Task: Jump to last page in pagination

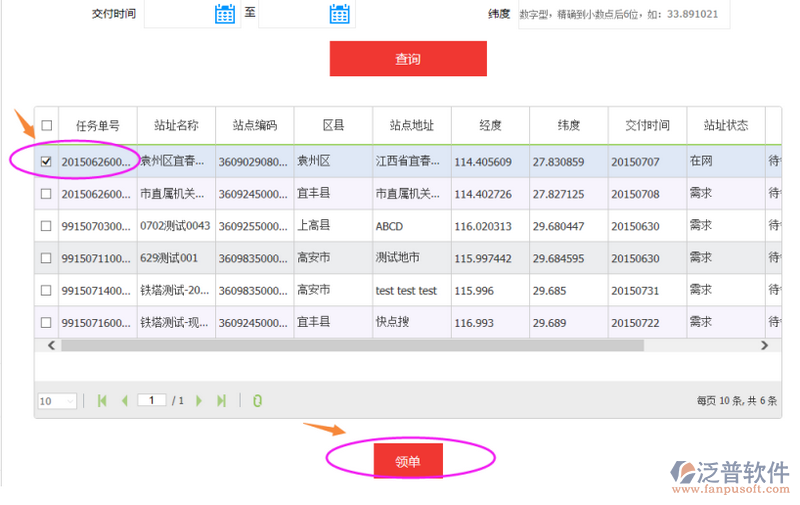Action: (222, 401)
